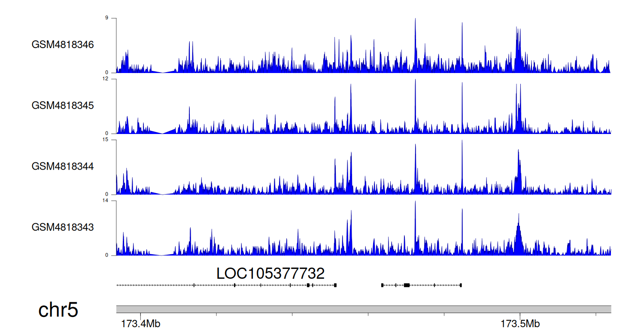The width and height of the screenshot is (644, 335).
Task: Click the chr5 chromosome label
Action: tap(58, 310)
